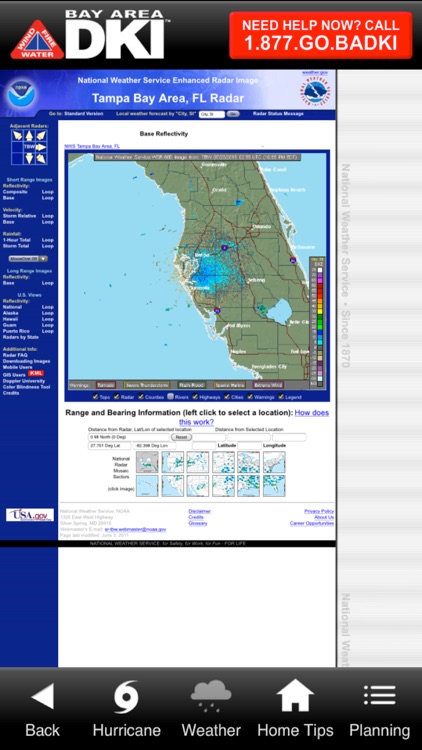Open the Hawaii radar mosaic thumbnail
This screenshot has width=422, height=750.
pos(147,486)
